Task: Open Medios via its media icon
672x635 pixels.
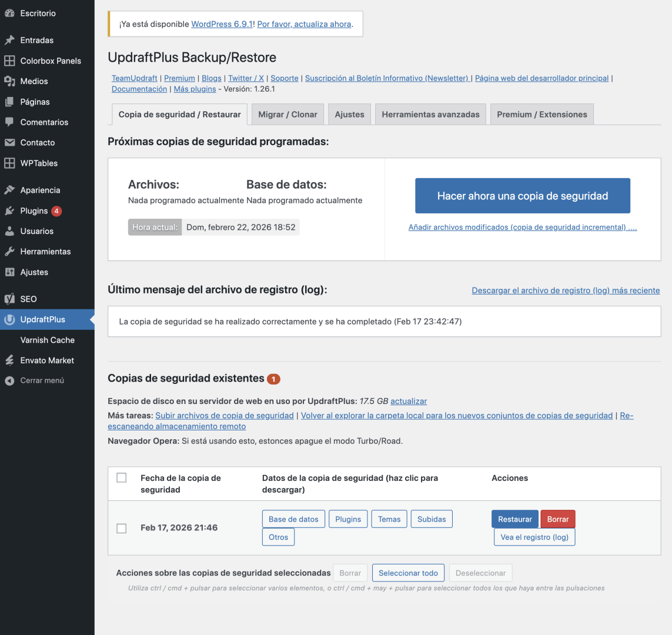Action: pos(9,81)
